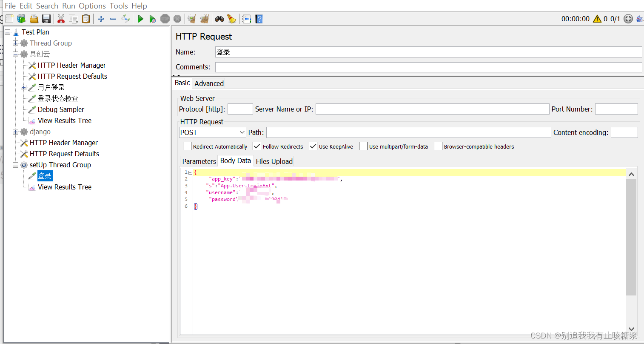Open the POST method dropdown
644x344 pixels.
tap(213, 132)
